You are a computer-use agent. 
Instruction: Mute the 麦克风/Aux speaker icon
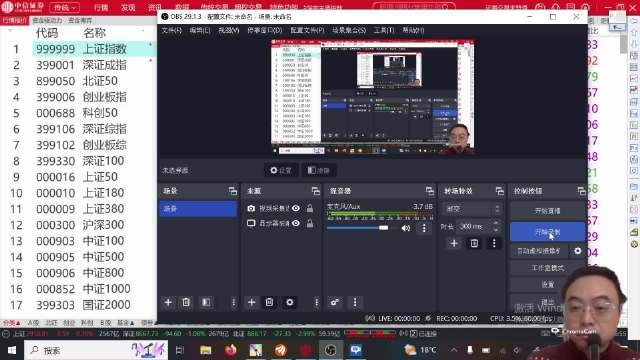click(406, 228)
